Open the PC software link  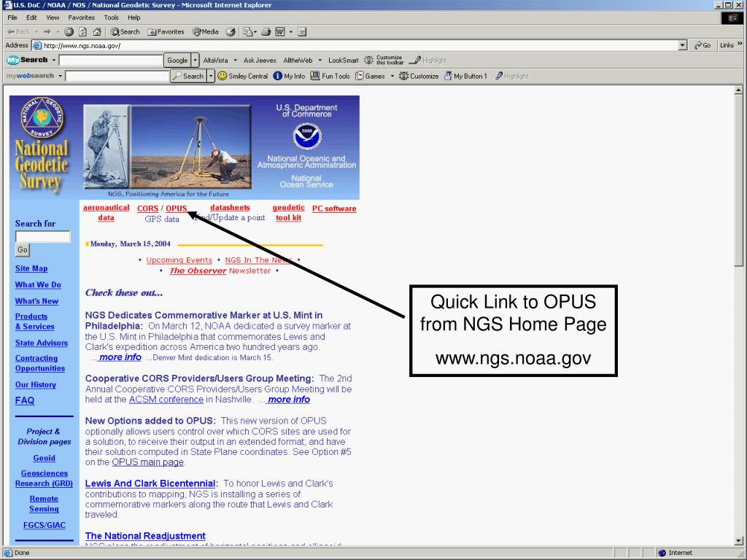(x=334, y=209)
